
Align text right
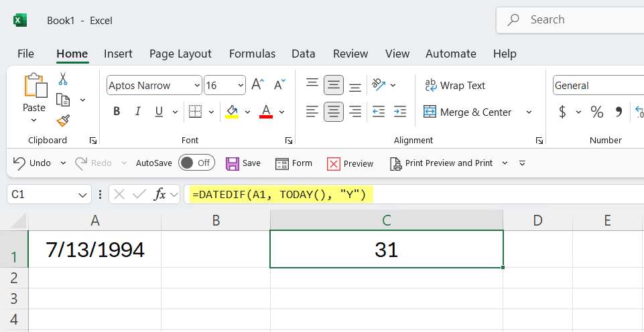(355, 112)
